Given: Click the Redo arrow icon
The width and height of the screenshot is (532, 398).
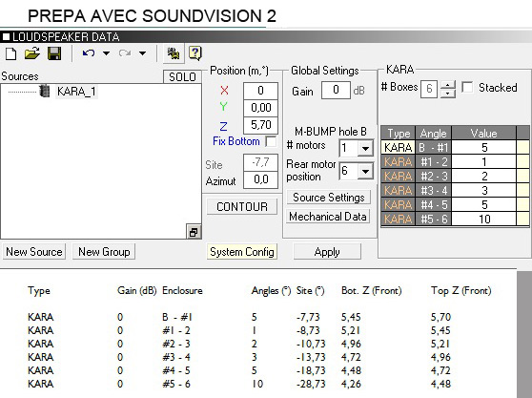Looking at the screenshot, I should tap(125, 53).
